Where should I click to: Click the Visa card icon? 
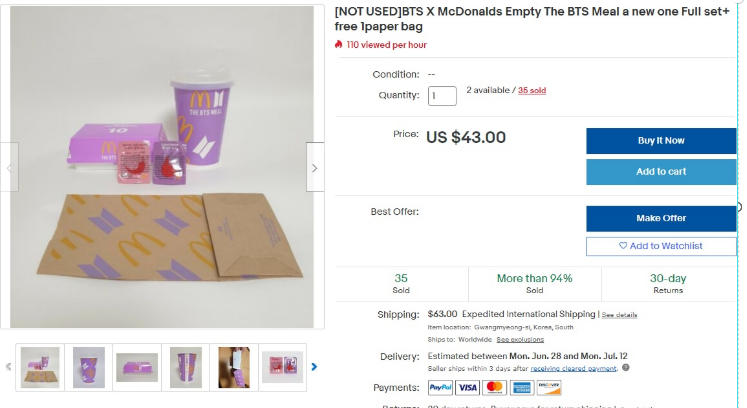(x=467, y=388)
